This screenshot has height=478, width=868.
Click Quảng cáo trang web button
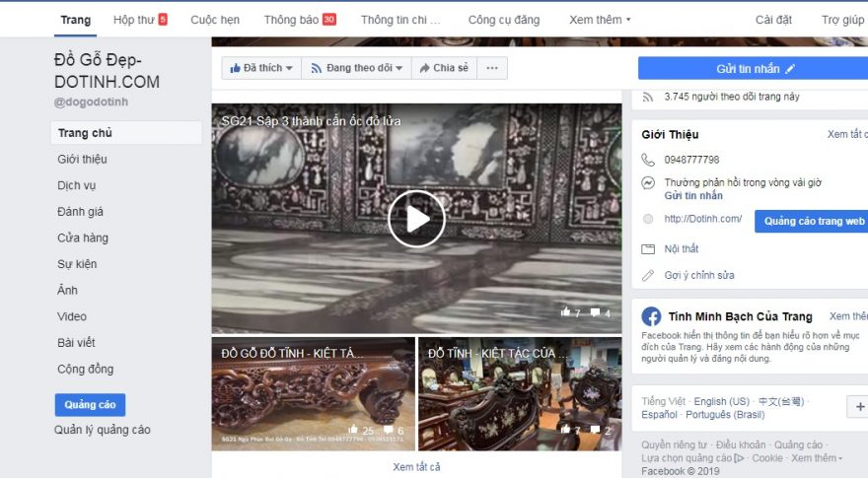coord(812,222)
